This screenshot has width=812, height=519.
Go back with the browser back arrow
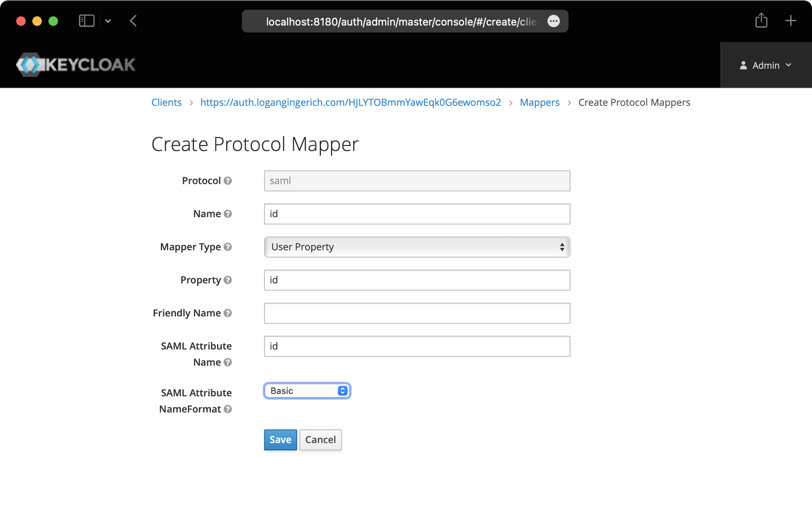(134, 21)
